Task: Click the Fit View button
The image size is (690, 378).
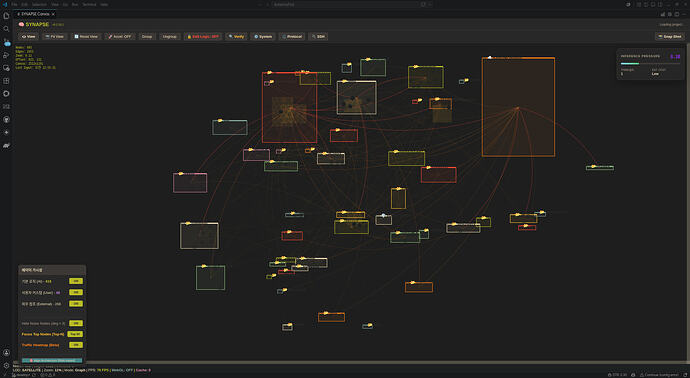Action: pyautogui.click(x=55, y=37)
